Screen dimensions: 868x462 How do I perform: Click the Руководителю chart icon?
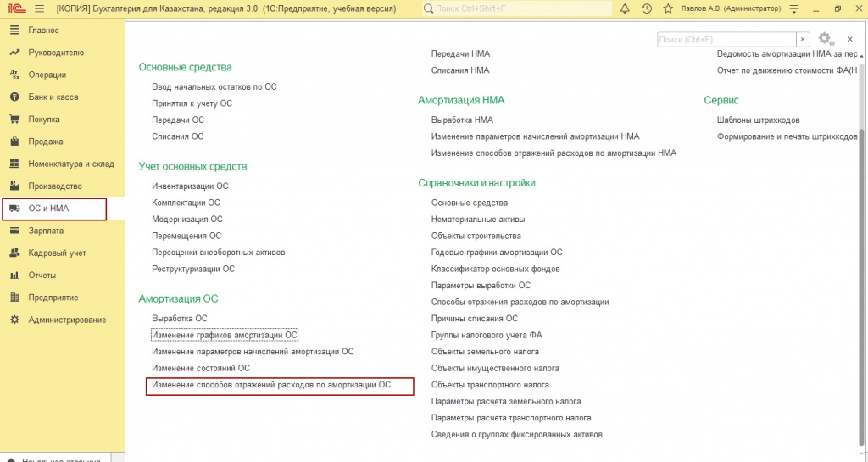(x=15, y=53)
